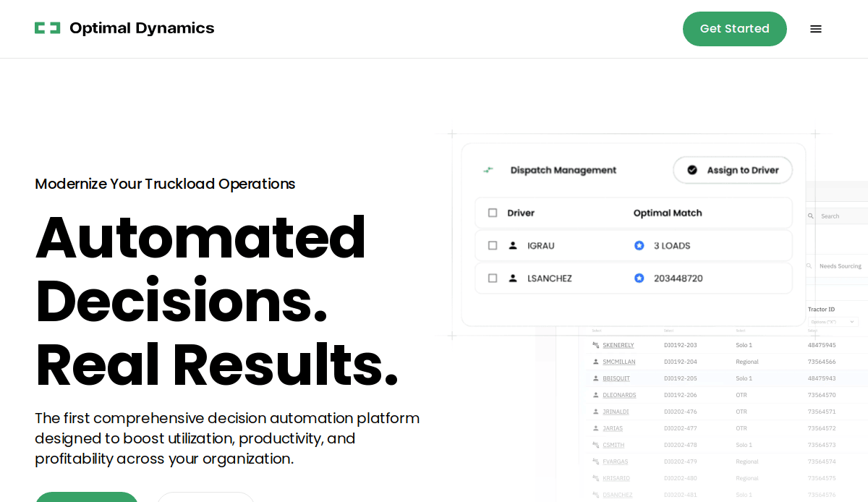Image resolution: width=868 pixels, height=502 pixels.
Task: Open the hamburger navigation menu
Action: coord(816,29)
